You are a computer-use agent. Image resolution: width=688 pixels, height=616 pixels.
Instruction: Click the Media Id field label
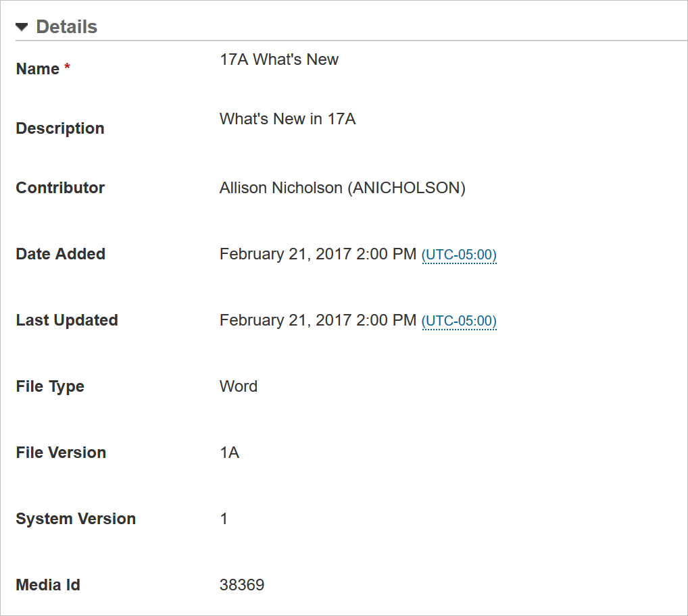coord(48,585)
